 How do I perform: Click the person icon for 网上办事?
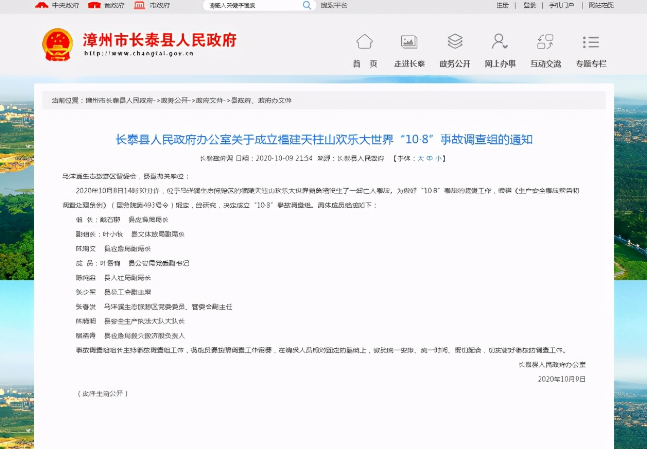(x=500, y=41)
